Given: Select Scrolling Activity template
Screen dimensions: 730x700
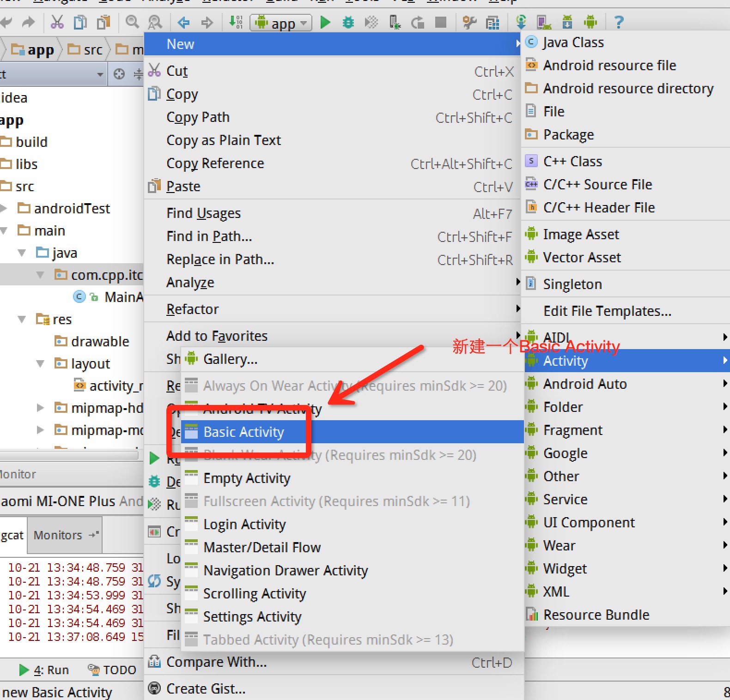Looking at the screenshot, I should coord(352,593).
